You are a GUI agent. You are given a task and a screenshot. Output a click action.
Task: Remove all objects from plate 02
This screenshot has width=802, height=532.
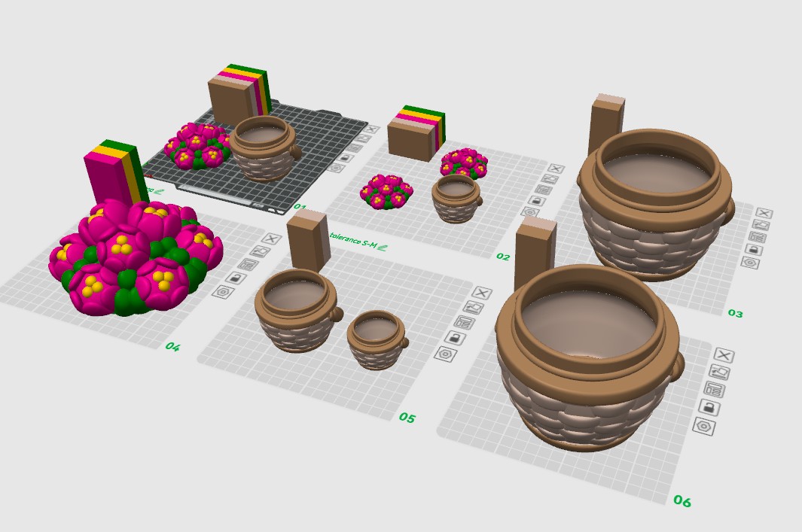(556, 169)
